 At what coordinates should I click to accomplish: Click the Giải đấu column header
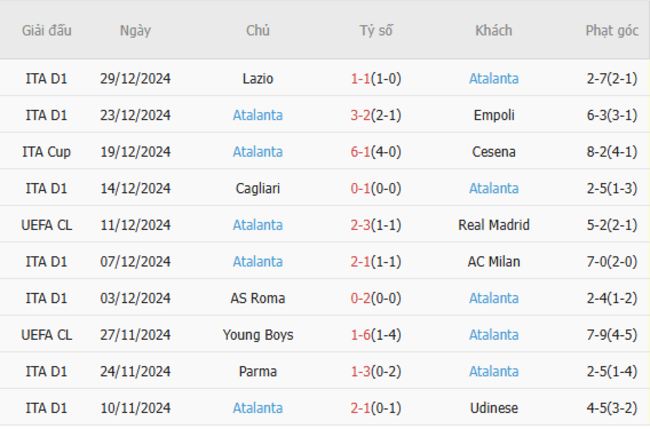click(x=46, y=30)
